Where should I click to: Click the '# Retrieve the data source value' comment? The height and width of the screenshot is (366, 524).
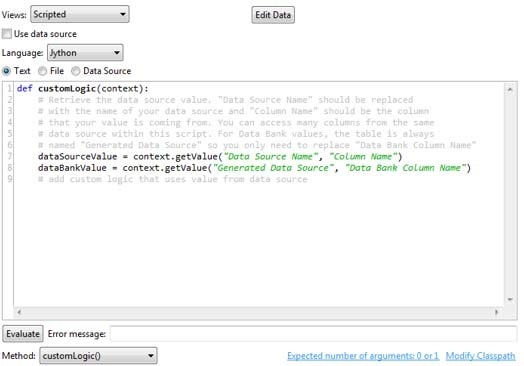click(x=226, y=100)
